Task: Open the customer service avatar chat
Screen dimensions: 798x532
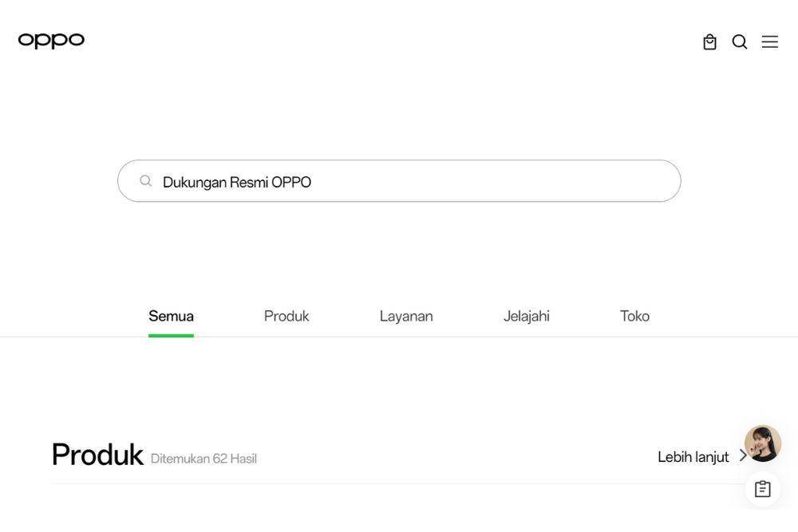Action: point(762,443)
